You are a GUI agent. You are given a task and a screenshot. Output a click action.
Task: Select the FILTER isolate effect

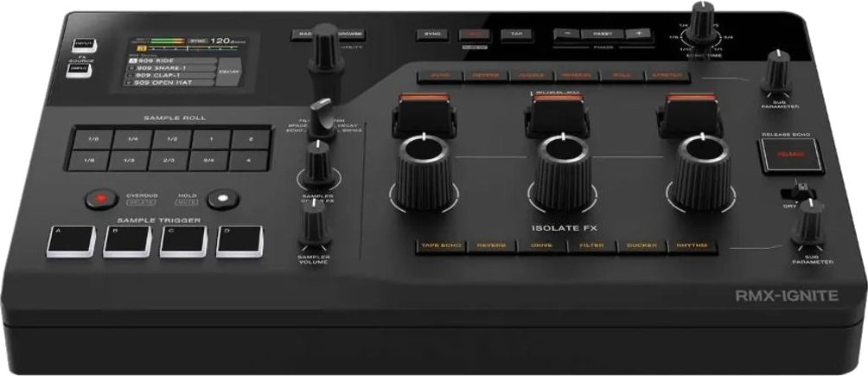pyautogui.click(x=592, y=246)
